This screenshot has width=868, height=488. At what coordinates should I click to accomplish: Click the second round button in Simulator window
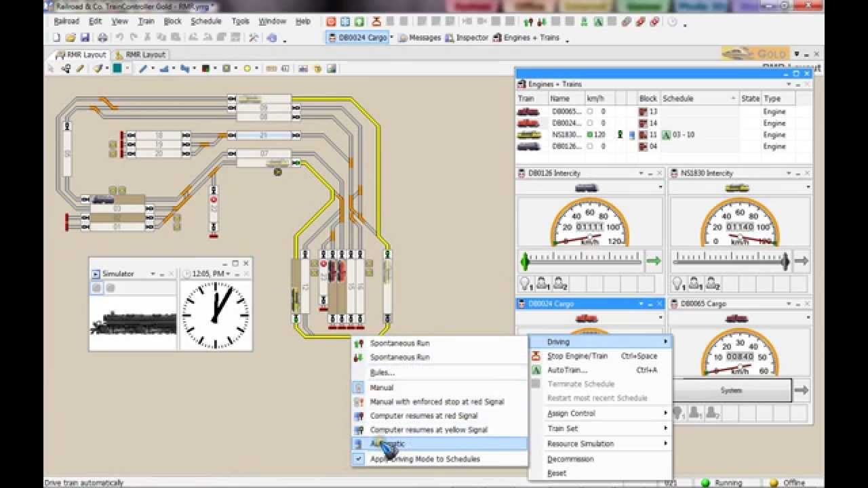tap(111, 288)
